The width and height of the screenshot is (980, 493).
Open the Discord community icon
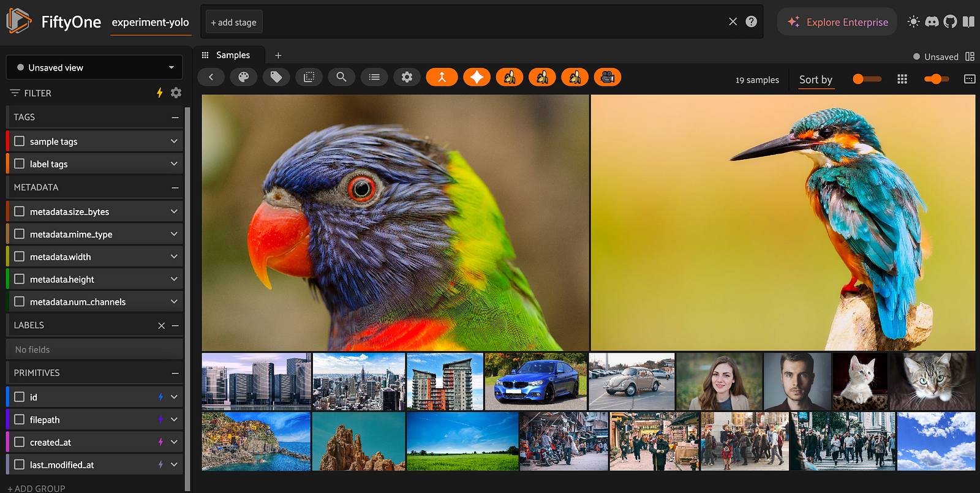(x=932, y=22)
